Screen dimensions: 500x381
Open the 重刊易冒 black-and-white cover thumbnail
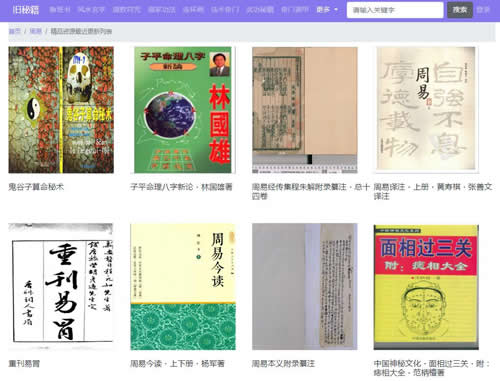click(61, 287)
